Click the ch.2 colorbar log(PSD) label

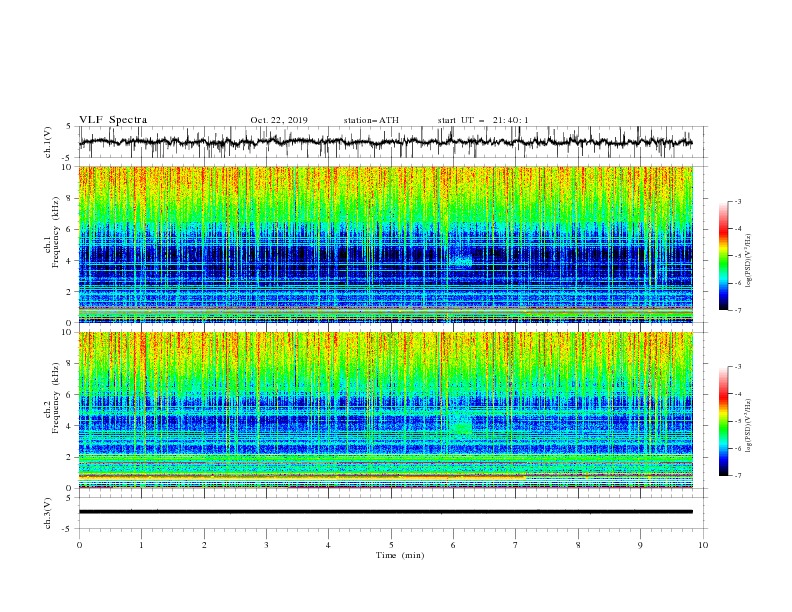[749, 425]
